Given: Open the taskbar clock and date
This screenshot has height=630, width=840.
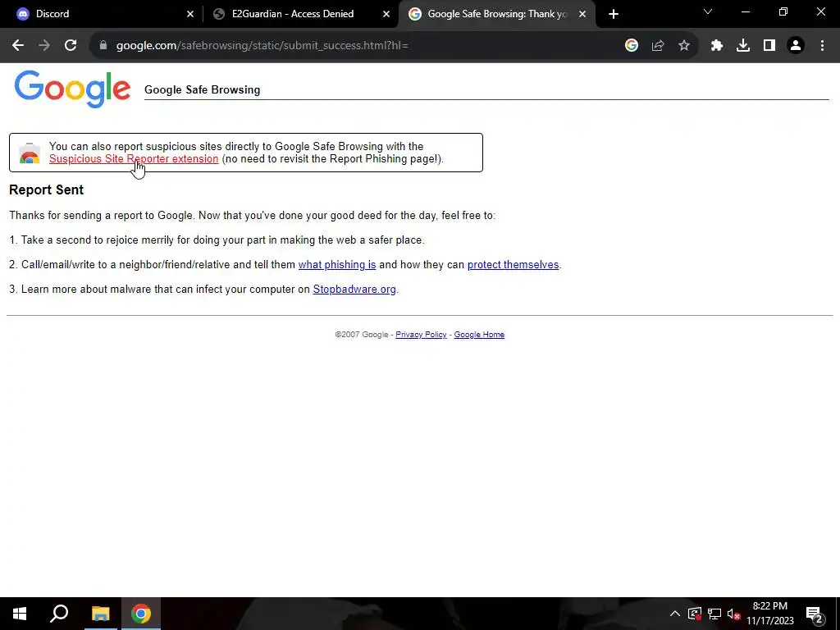Looking at the screenshot, I should click(x=769, y=614).
